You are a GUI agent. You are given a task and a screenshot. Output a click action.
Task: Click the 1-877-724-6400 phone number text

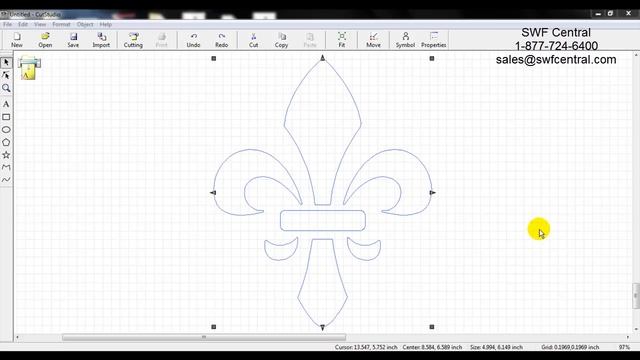pyautogui.click(x=556, y=46)
